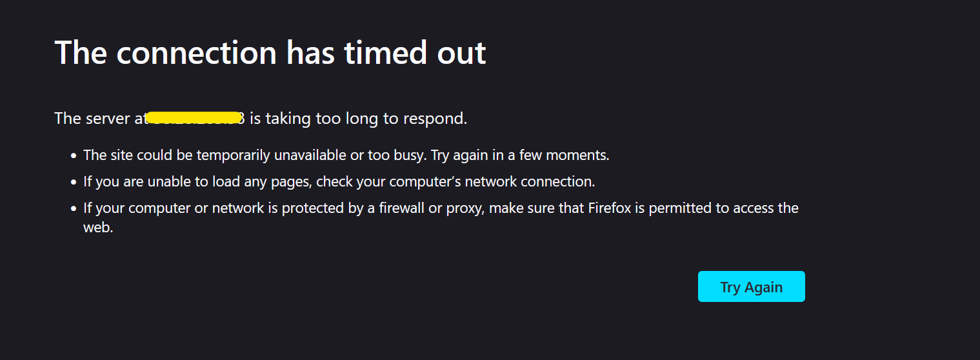The image size is (980, 360).
Task: Click the "The connection has timed out" heading
Action: click(270, 52)
